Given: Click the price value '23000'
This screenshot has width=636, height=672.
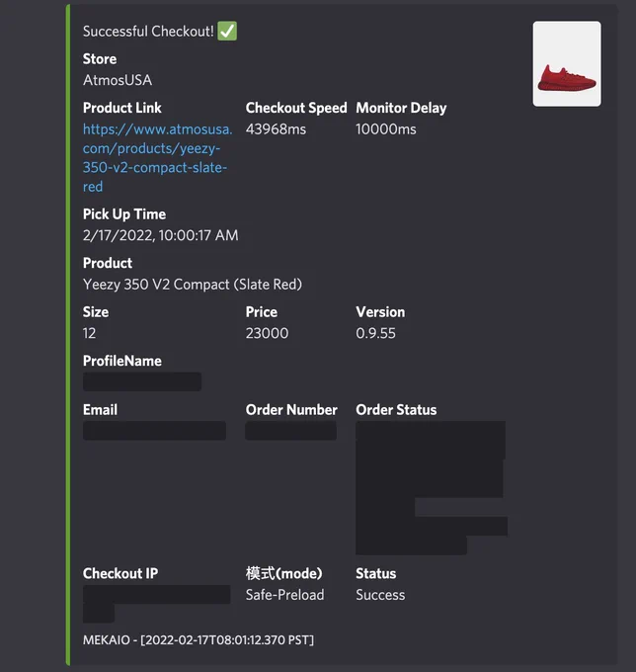Looking at the screenshot, I should point(267,333).
